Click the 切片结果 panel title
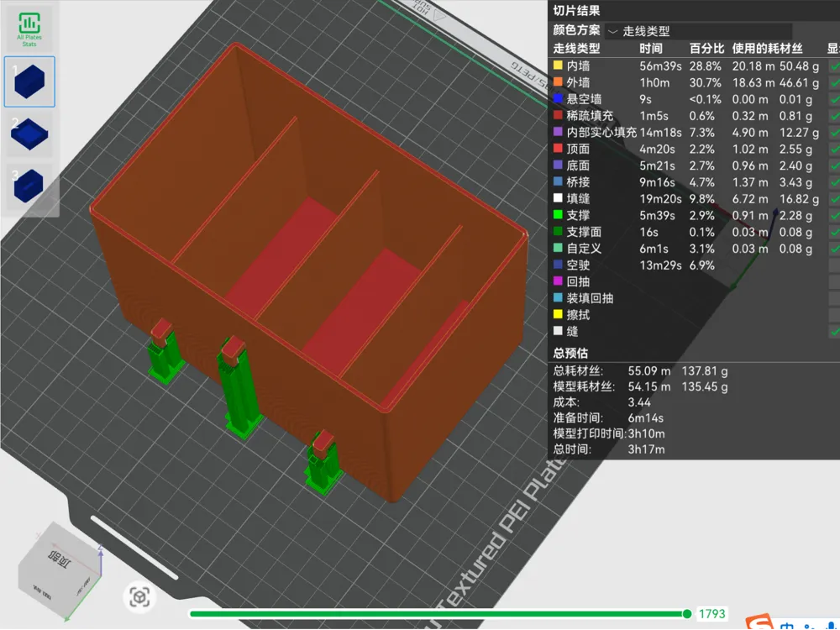The height and width of the screenshot is (630, 840). [x=576, y=11]
